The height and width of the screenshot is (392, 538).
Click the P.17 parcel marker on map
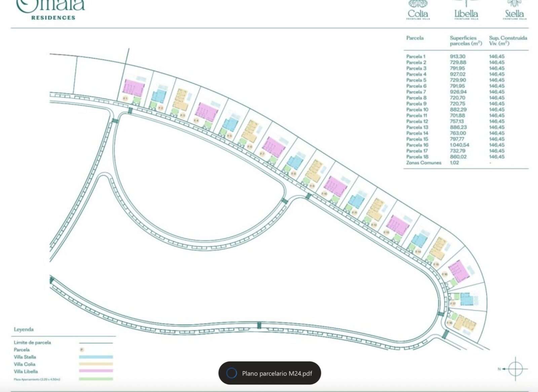click(x=453, y=304)
